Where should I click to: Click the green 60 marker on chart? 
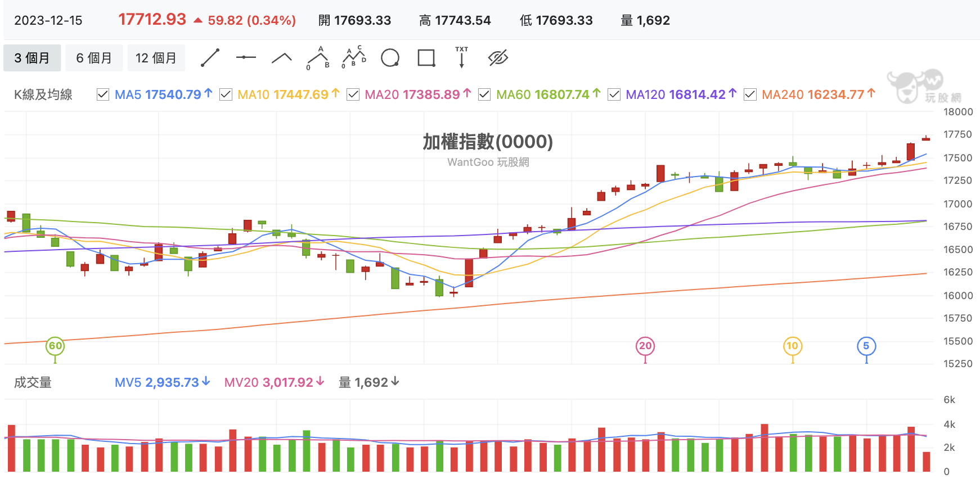click(x=55, y=346)
